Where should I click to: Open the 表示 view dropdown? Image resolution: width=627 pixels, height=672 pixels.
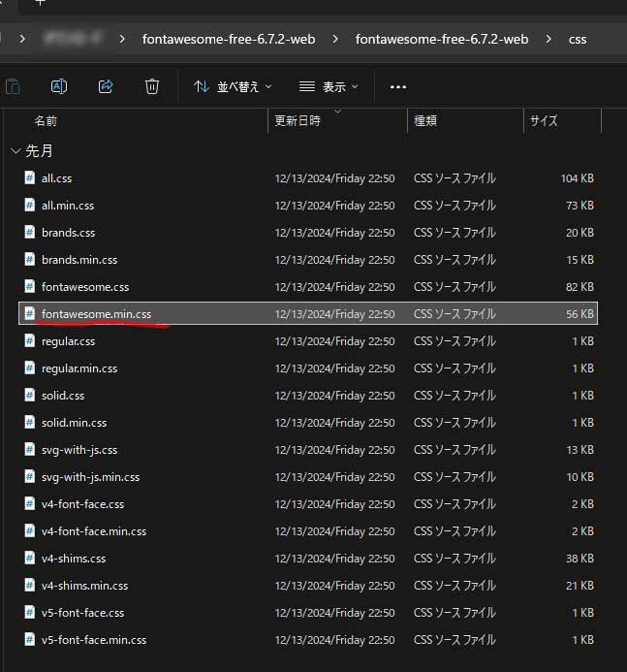[x=329, y=86]
